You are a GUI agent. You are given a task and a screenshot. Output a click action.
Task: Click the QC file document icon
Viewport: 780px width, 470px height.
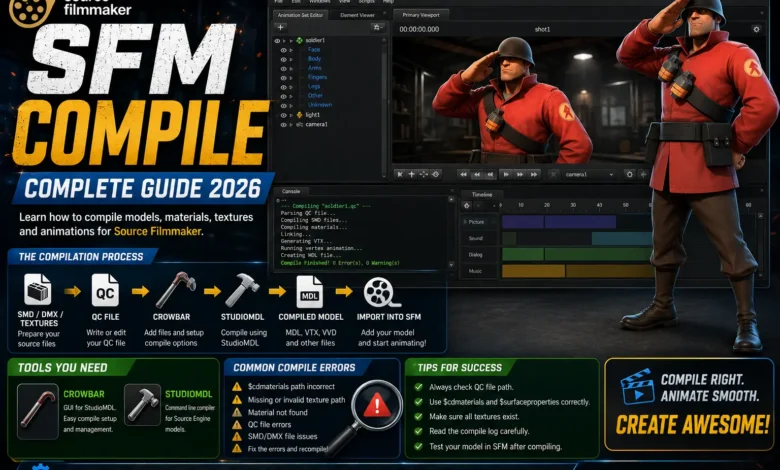tap(105, 290)
